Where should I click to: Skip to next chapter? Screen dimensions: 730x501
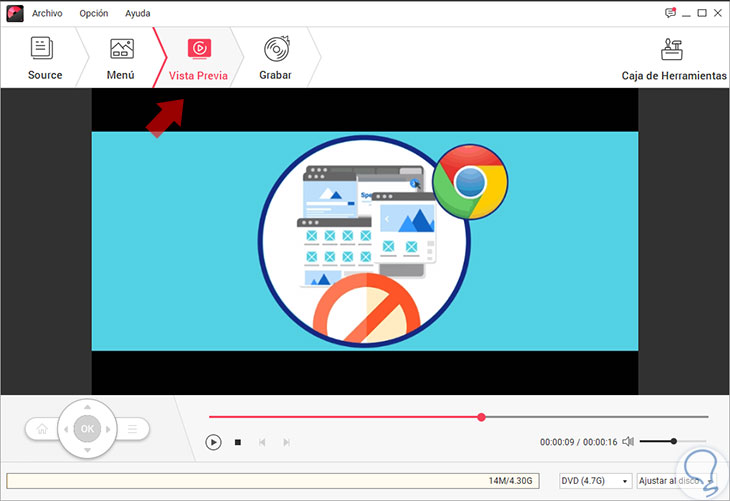click(x=287, y=442)
